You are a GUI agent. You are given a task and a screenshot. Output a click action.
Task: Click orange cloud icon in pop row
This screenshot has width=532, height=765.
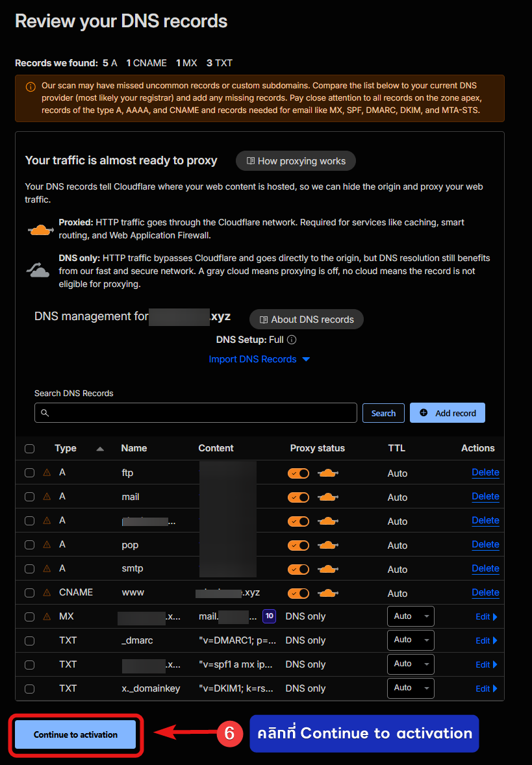coord(327,545)
